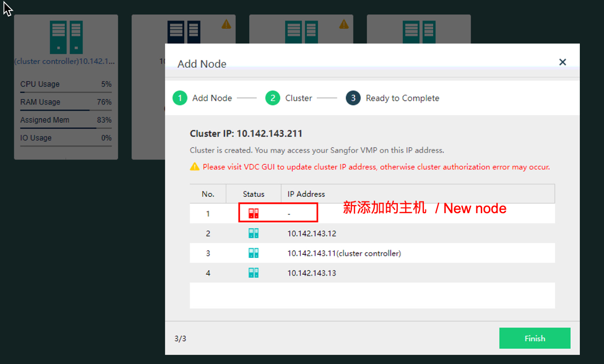
Task: Open the (cluster controller)10.142.1... node label
Action: click(65, 61)
